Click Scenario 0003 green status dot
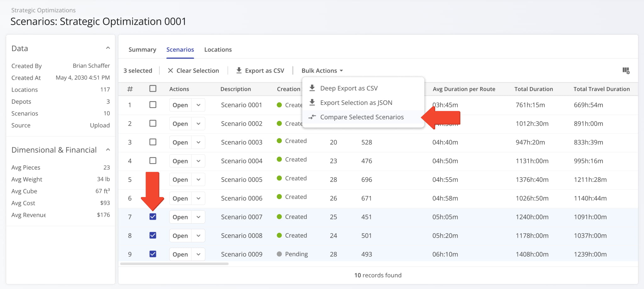The width and height of the screenshot is (644, 289). (279, 141)
